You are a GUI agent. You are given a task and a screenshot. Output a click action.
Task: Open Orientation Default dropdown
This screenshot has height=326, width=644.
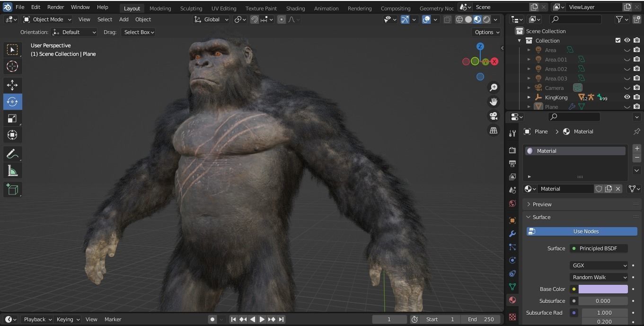point(74,32)
